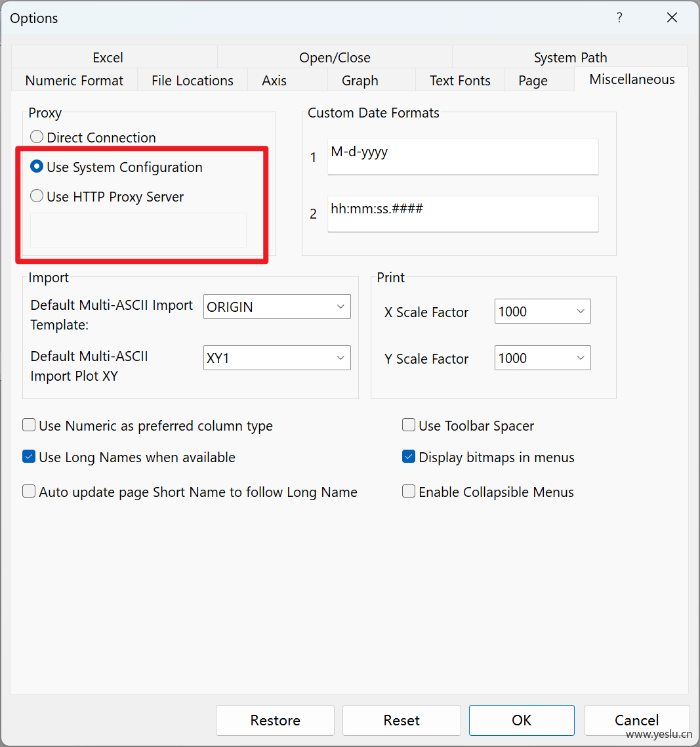Open Default Multi-ASCII Import Template dropdown

(277, 307)
